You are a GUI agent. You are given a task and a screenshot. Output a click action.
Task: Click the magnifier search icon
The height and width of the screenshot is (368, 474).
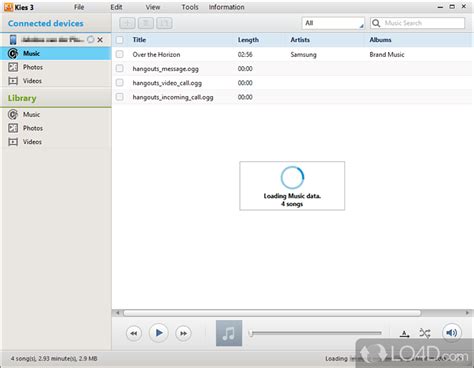[376, 23]
